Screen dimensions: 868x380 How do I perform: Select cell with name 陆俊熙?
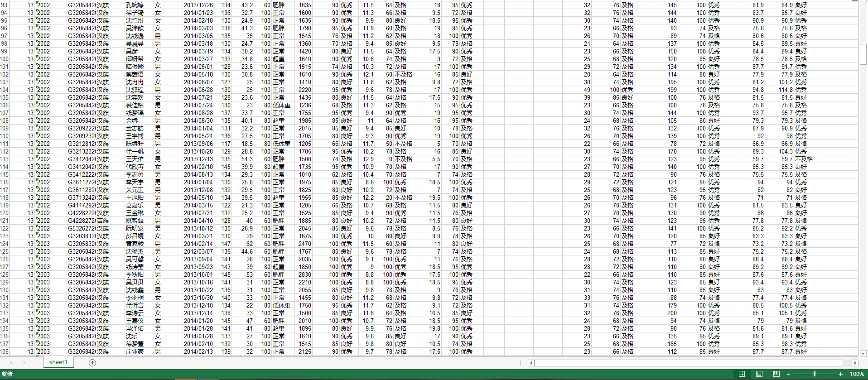pyautogui.click(x=139, y=67)
